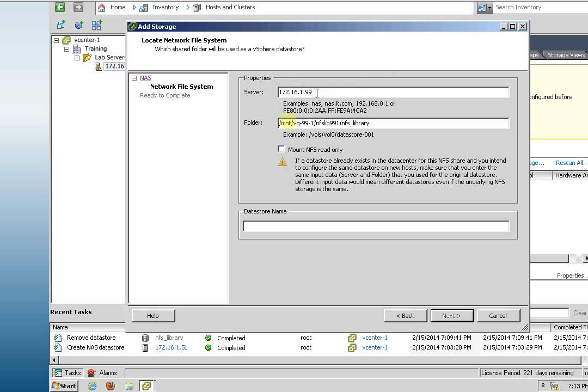Screen dimensions: 588x392
Task: Switch to the Storage Views tab
Action: pos(566,55)
